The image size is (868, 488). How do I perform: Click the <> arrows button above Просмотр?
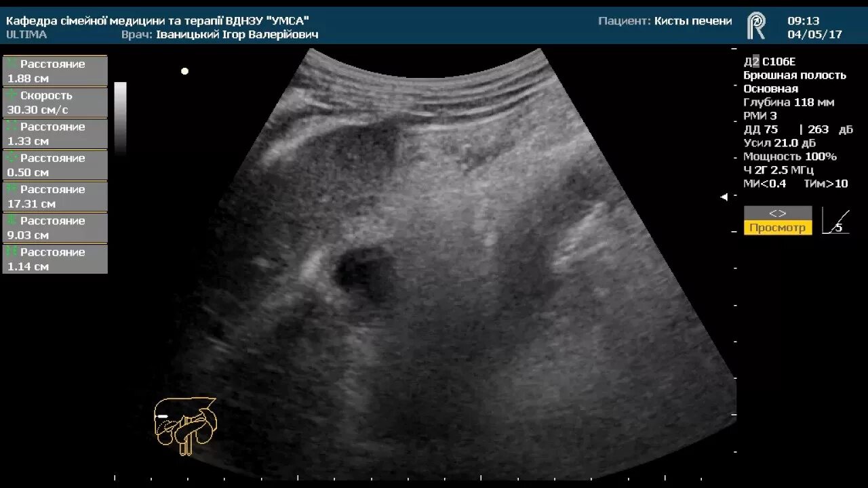coord(778,213)
